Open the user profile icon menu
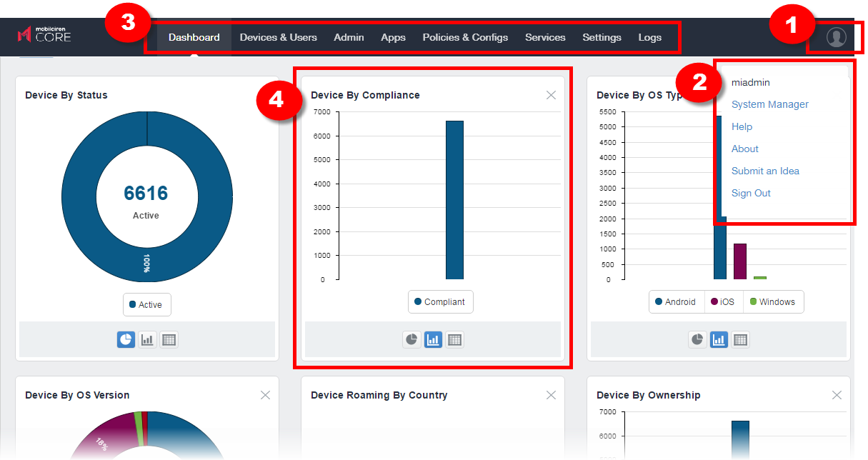The image size is (868, 460). click(836, 37)
